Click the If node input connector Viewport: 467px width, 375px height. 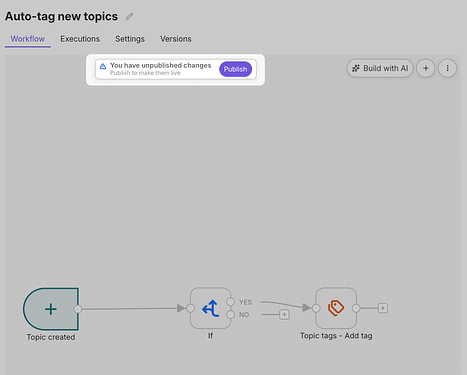190,308
